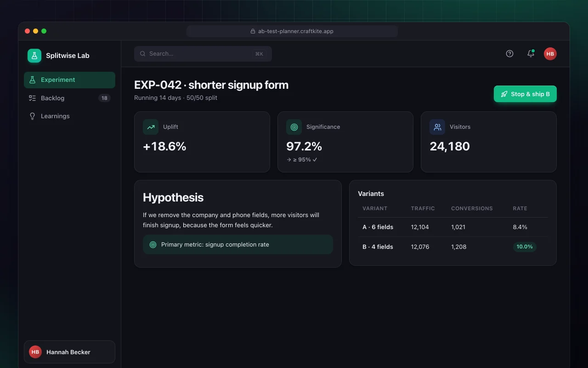
Task: Click the target icon beside Primary metric
Action: [x=153, y=245]
